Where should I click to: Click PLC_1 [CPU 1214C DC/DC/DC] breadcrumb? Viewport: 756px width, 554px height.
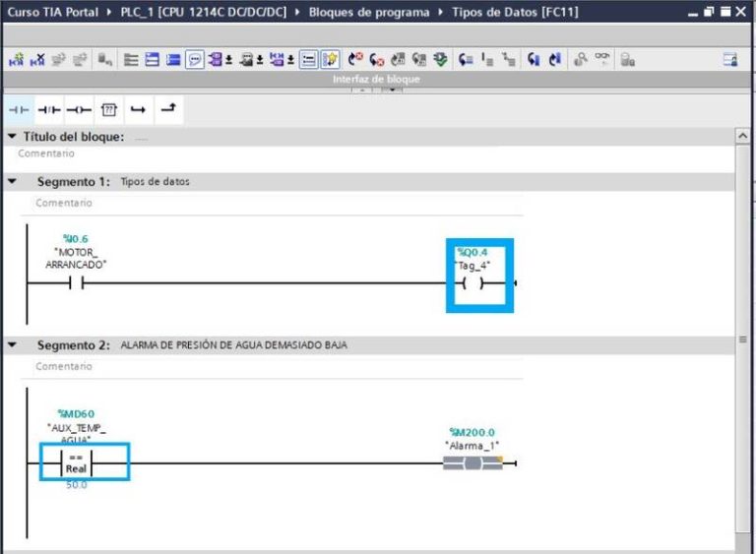click(x=204, y=12)
